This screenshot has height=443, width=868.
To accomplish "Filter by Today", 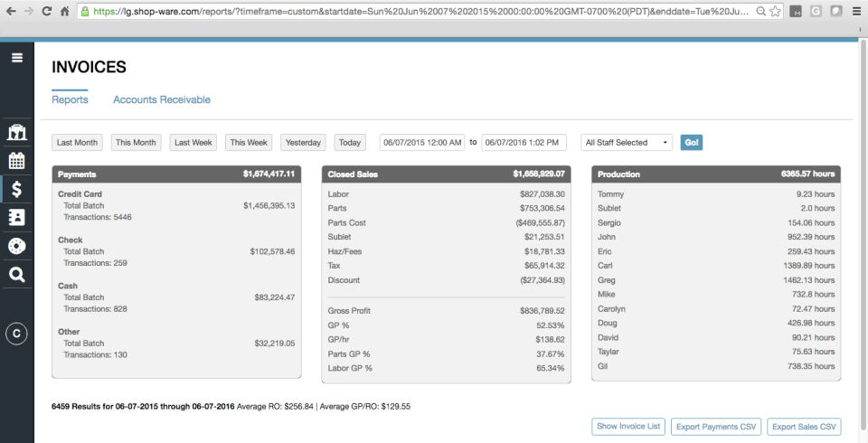I will (350, 142).
